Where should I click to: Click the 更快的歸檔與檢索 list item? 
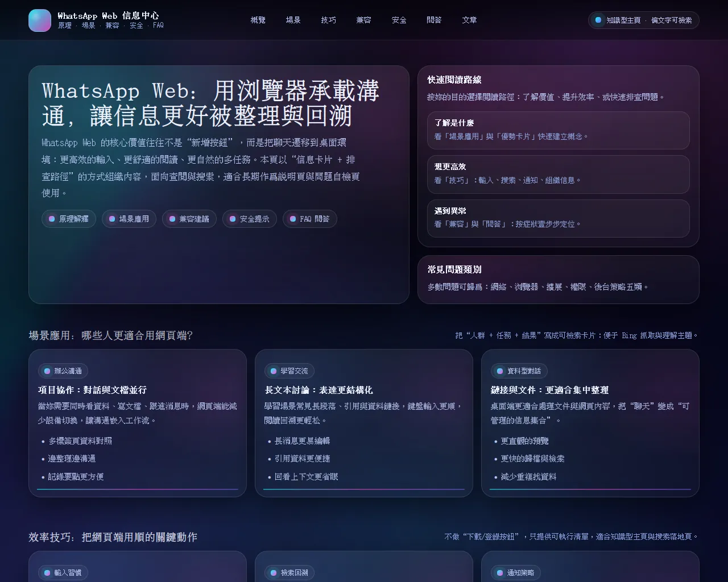[533, 459]
